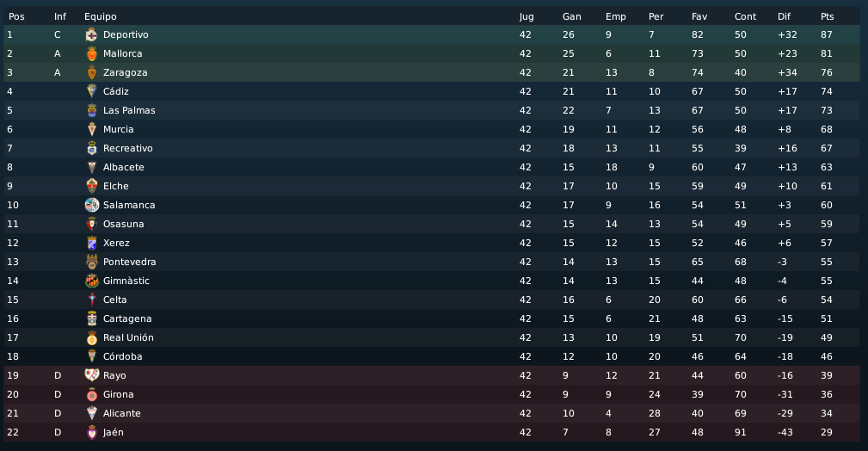The image size is (868, 451).
Task: Click the Pos column header
Action: click(16, 16)
